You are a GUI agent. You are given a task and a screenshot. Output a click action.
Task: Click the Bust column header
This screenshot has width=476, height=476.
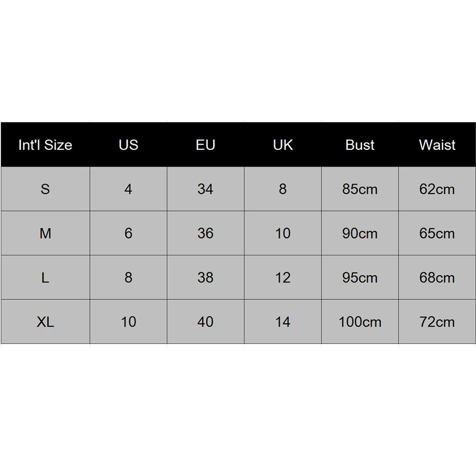click(360, 145)
